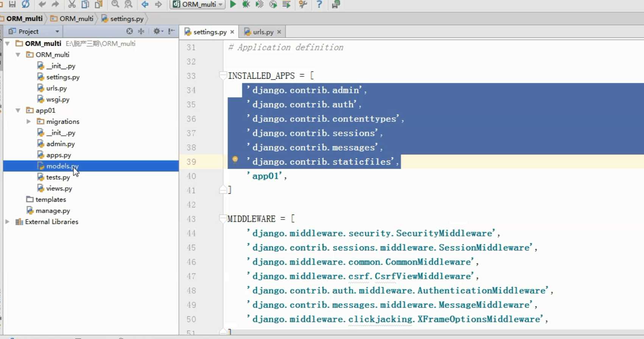
Task: Click line number 44 in the gutter
Action: click(191, 233)
